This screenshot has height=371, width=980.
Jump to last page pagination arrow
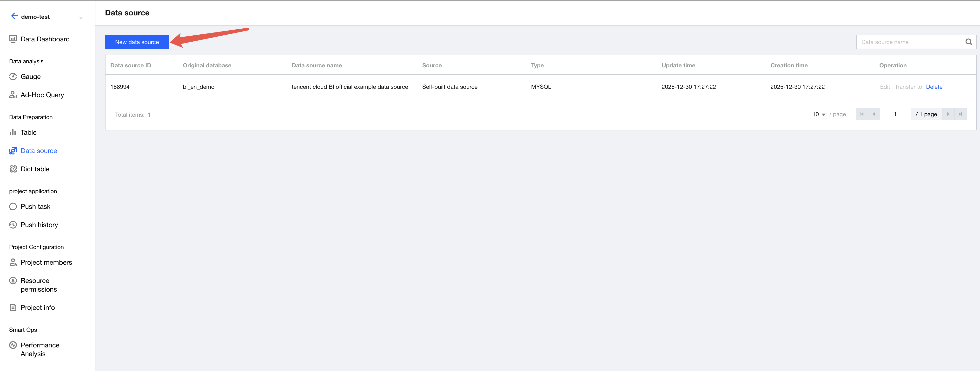click(960, 115)
